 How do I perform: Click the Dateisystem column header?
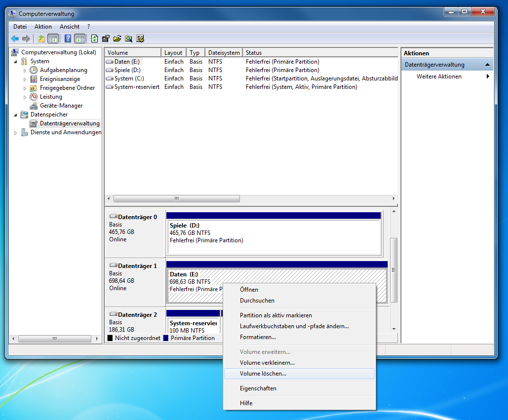224,53
